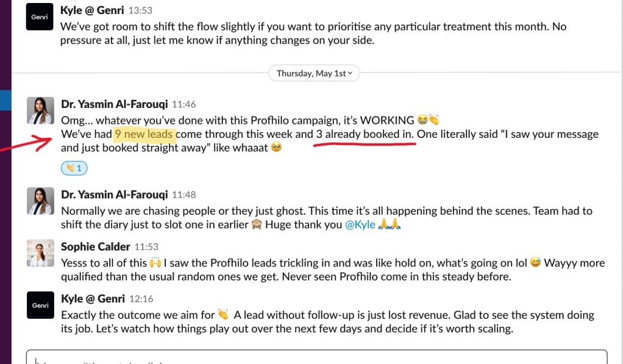Screen dimensions: 623x364
Task: Click Genri avatar on the 13:53 message
Action: coord(40,17)
